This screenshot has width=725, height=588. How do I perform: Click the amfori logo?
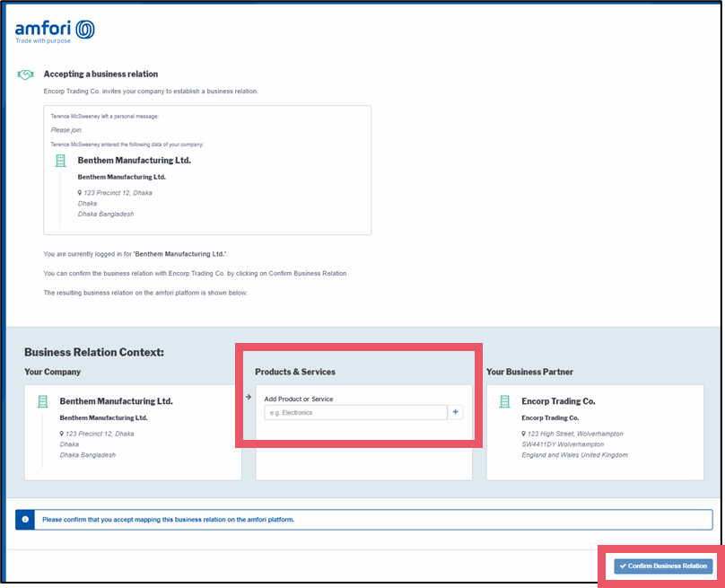pyautogui.click(x=55, y=31)
